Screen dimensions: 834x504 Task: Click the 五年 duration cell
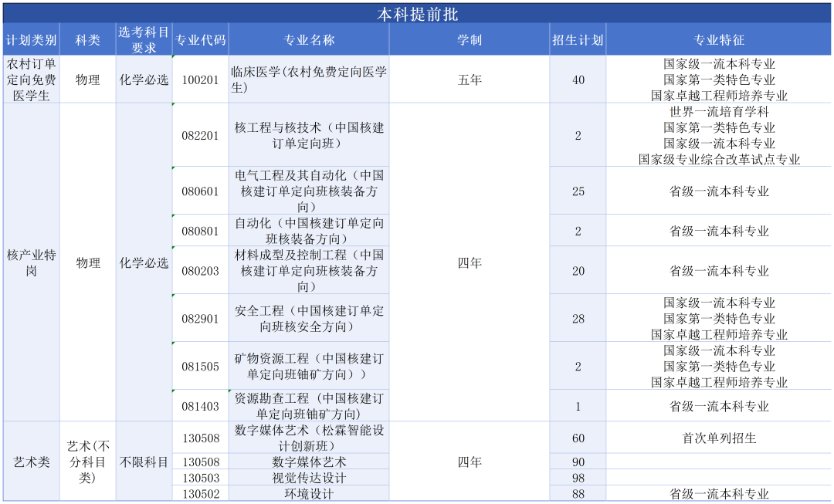pyautogui.click(x=470, y=79)
